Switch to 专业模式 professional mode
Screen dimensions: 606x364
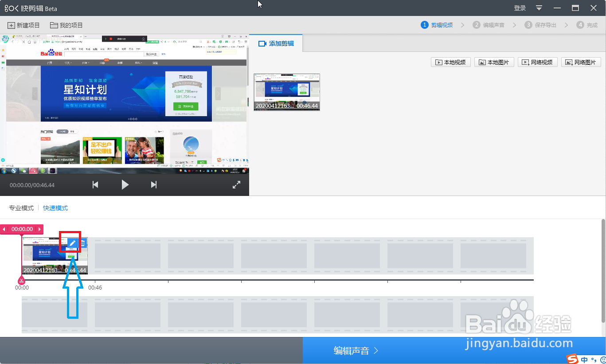pos(21,208)
